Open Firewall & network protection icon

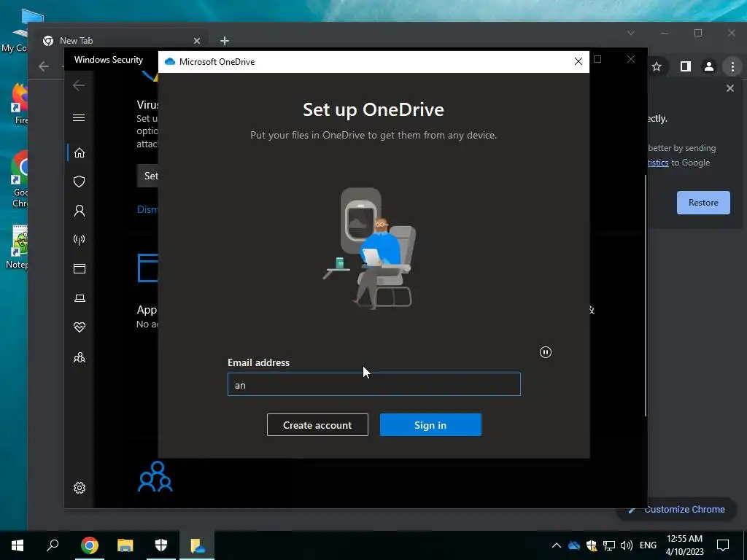80,239
